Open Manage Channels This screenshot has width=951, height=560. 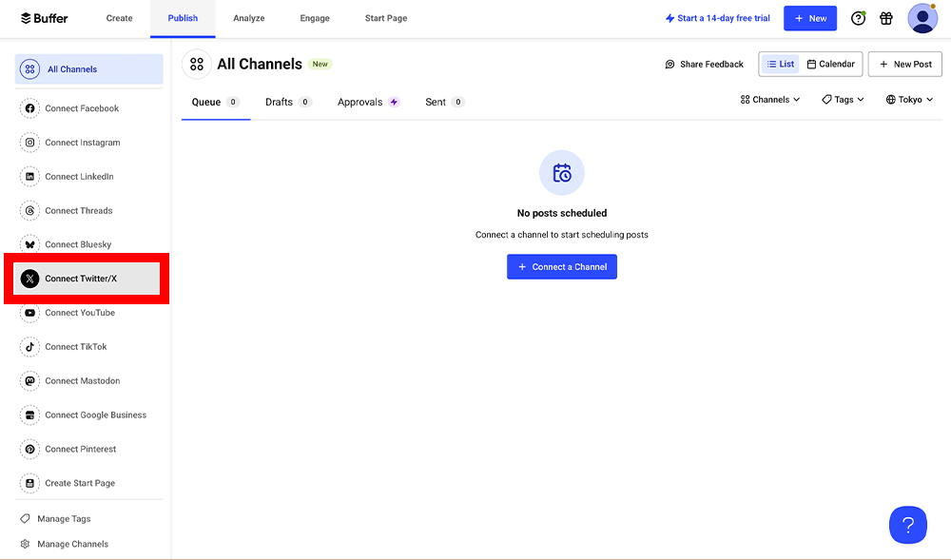click(73, 544)
